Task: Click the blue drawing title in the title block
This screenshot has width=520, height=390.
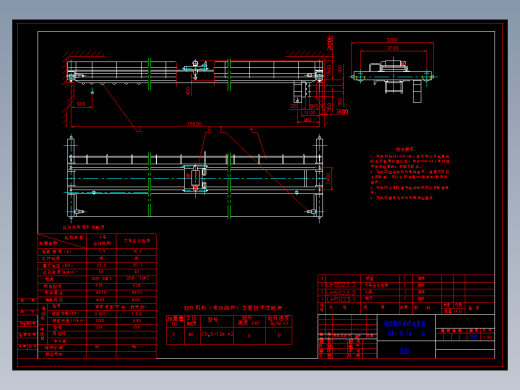Action: tap(405, 324)
